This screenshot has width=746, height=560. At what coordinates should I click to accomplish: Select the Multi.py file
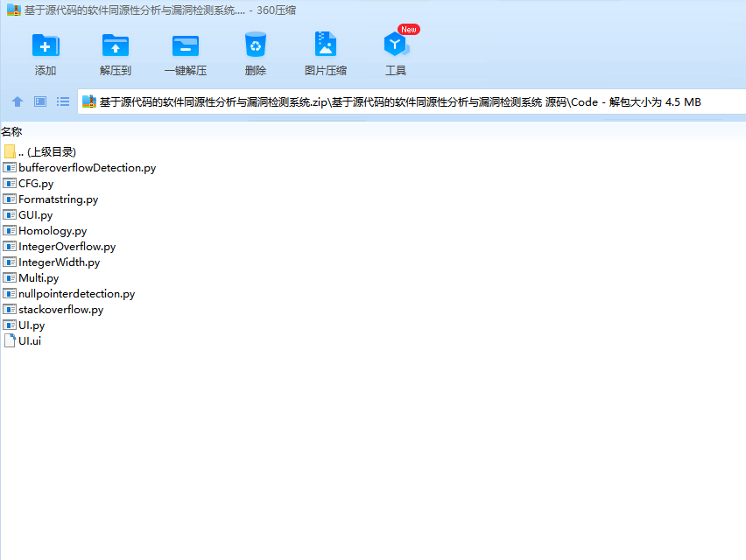click(x=31, y=277)
